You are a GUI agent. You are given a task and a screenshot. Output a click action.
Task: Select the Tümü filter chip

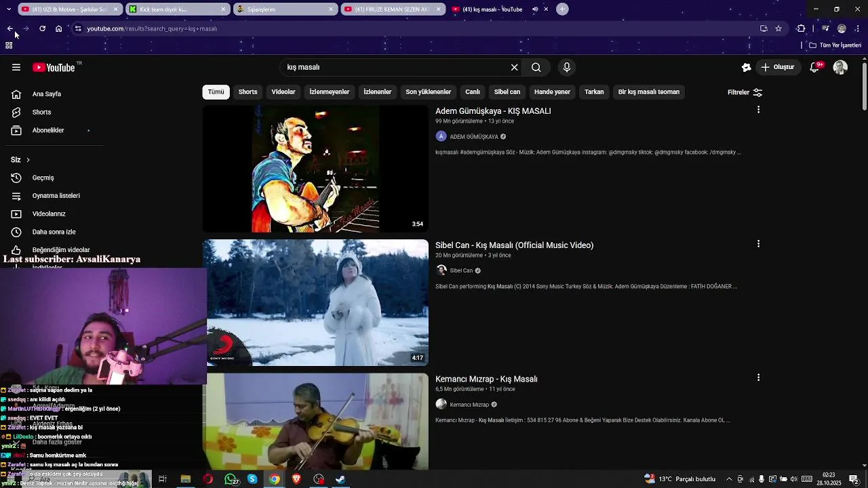pyautogui.click(x=216, y=92)
